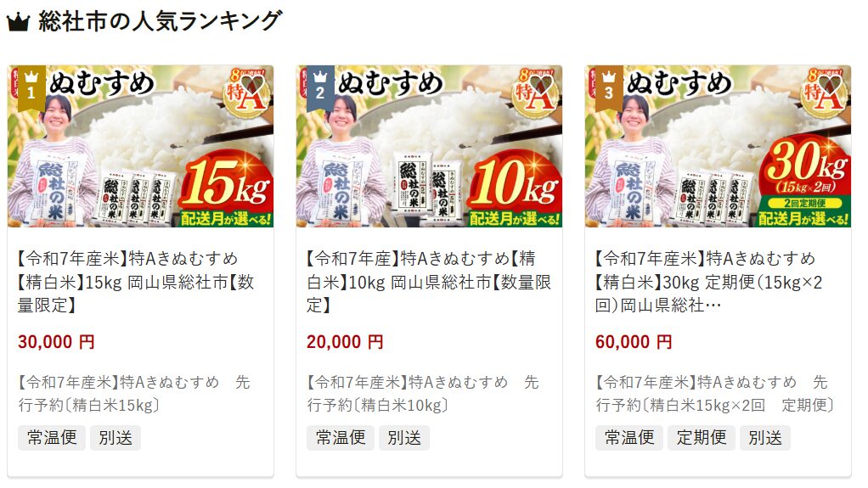Click the 30,000 円 price
This screenshot has width=868, height=488.
coord(56,342)
